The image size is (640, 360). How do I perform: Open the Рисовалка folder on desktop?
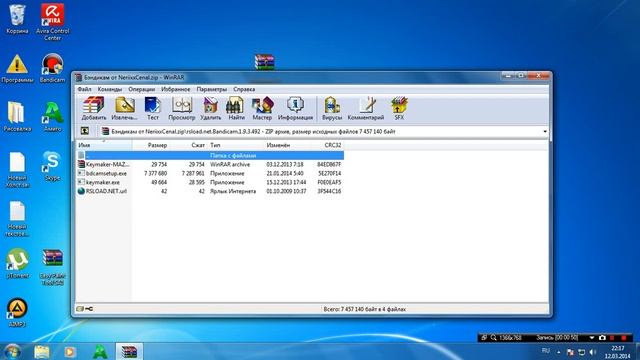point(17,117)
